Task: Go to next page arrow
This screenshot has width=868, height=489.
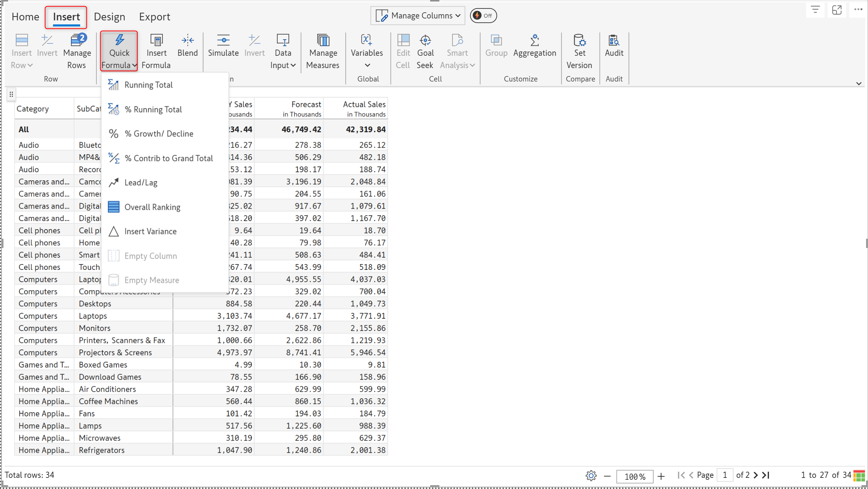Action: [x=756, y=475]
